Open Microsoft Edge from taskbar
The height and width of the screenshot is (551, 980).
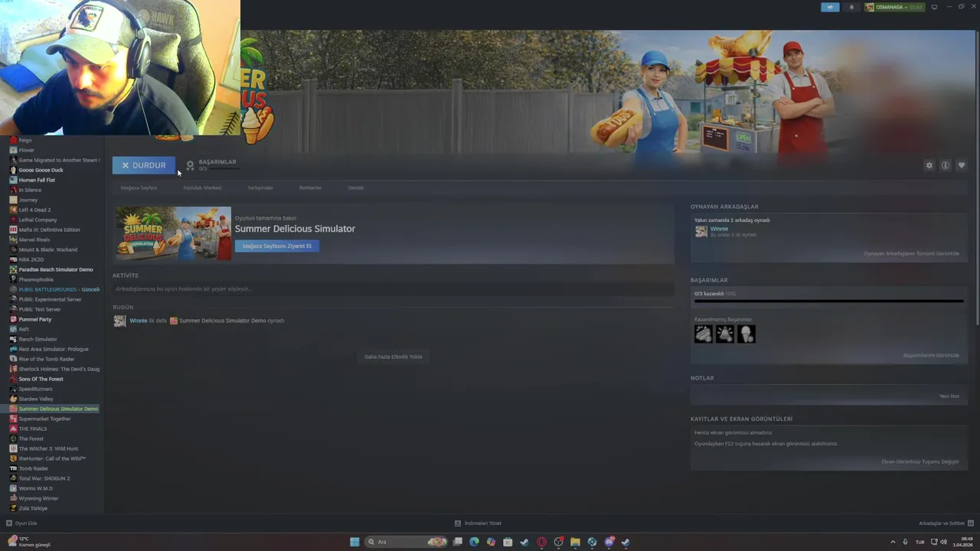pos(474,542)
